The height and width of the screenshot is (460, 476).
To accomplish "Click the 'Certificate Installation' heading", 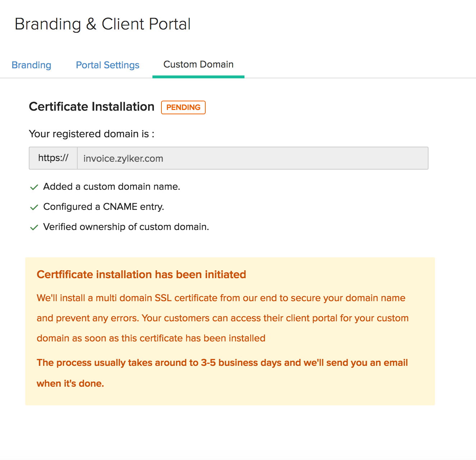I will (92, 107).
